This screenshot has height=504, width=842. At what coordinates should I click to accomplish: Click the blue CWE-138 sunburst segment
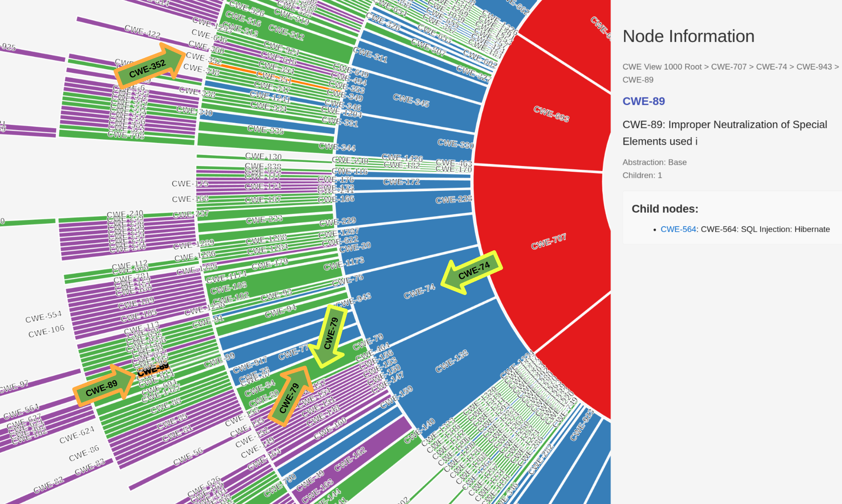click(x=452, y=361)
